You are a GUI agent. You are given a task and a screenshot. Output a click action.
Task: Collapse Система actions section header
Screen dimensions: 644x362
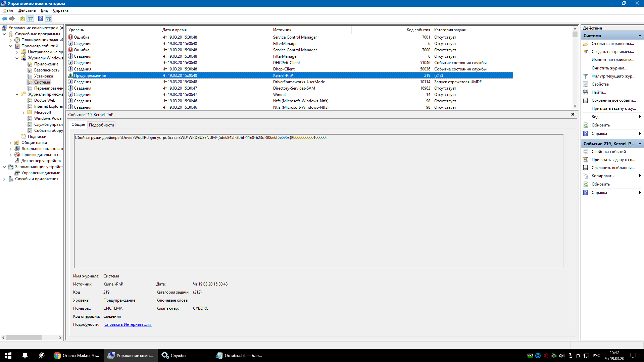click(x=640, y=36)
